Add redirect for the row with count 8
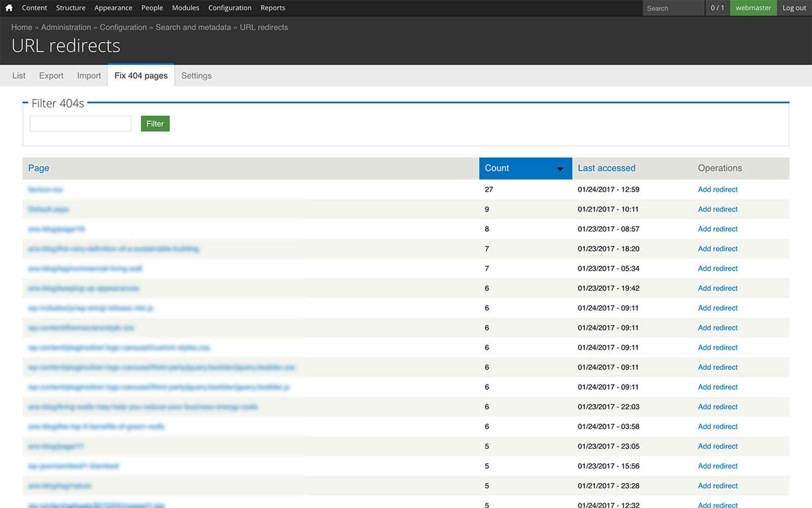The image size is (812, 508). [718, 229]
